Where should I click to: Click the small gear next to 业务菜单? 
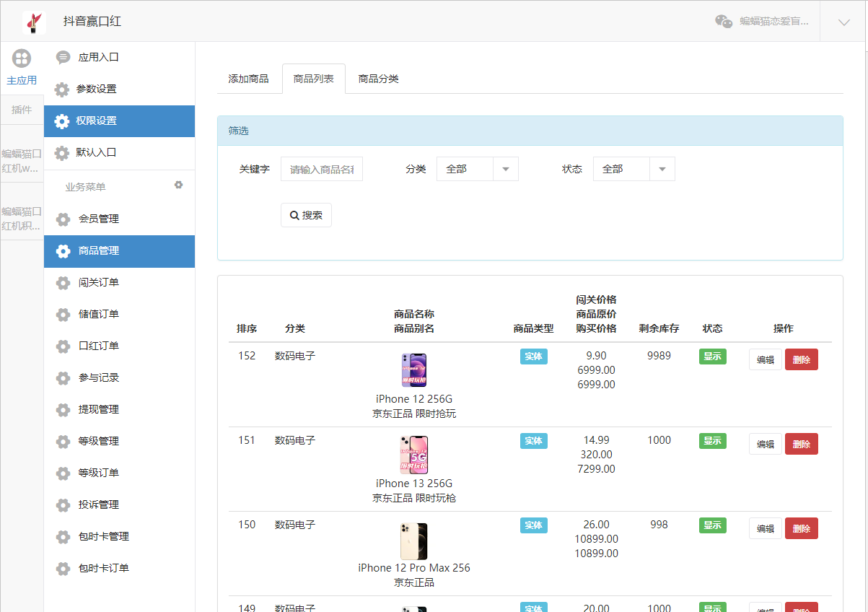tap(179, 185)
